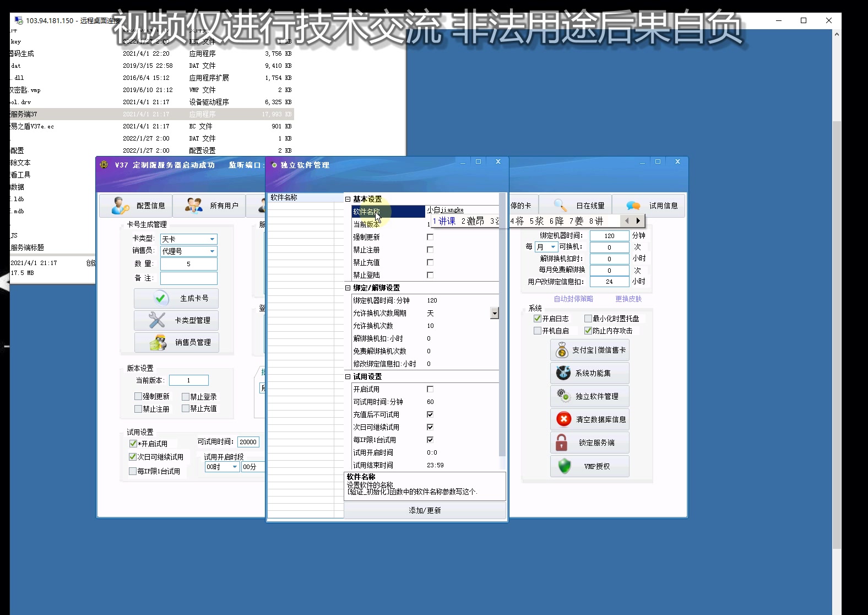Click the red X icon for 清空数据库信息
868x615 pixels.
point(563,419)
